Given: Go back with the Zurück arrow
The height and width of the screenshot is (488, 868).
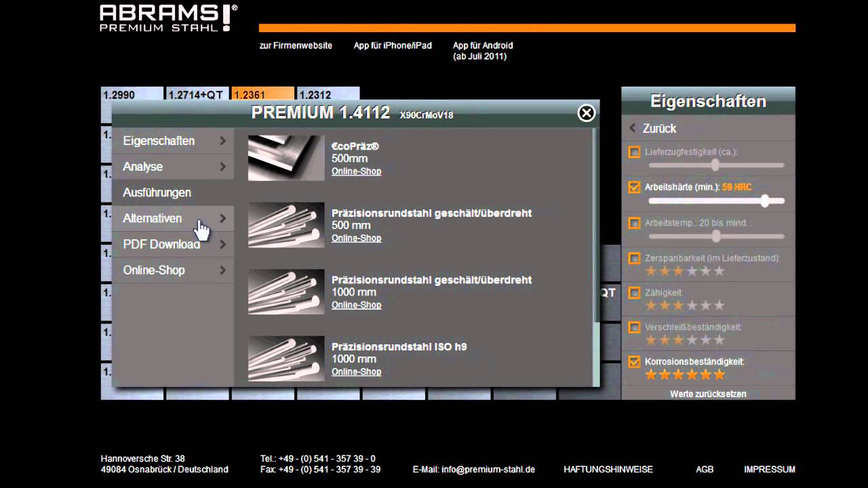Looking at the screenshot, I should (632, 128).
